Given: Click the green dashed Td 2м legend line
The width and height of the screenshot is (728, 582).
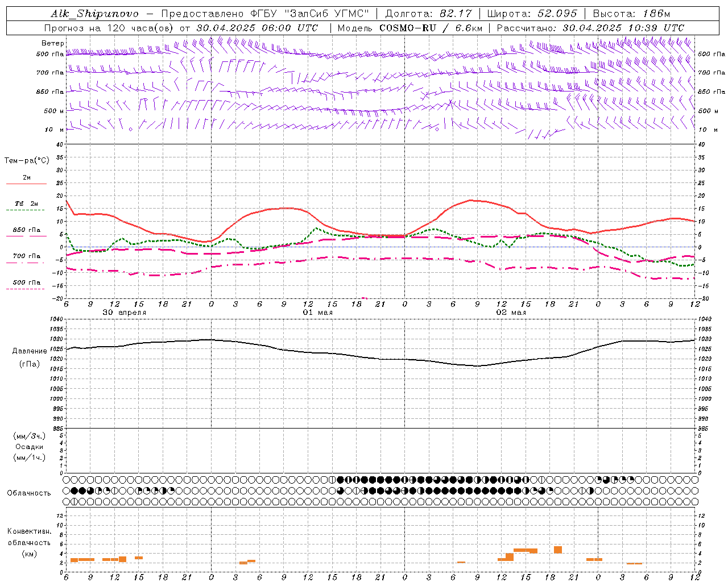Looking at the screenshot, I should (25, 210).
